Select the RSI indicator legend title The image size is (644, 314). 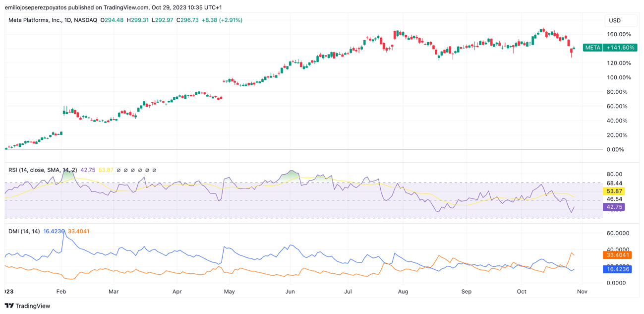pyautogui.click(x=43, y=170)
